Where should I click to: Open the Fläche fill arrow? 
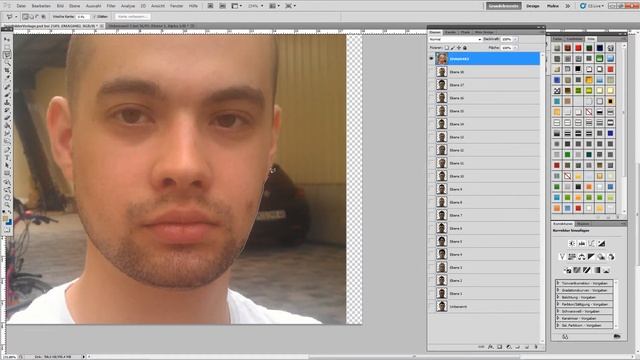516,48
